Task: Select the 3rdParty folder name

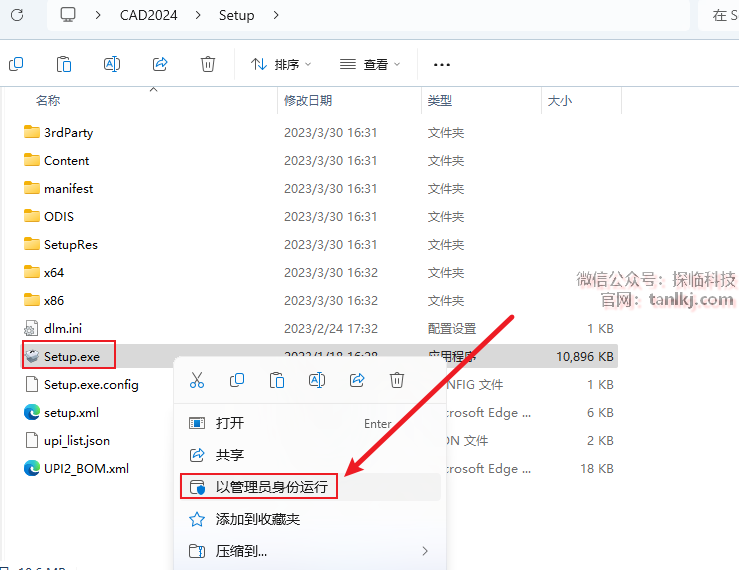Action: point(68,132)
